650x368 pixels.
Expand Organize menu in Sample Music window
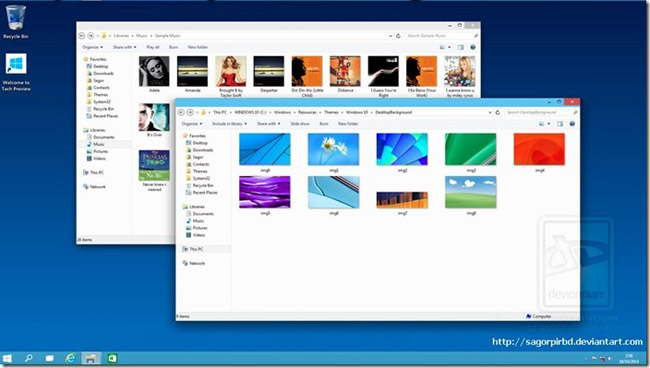92,47
